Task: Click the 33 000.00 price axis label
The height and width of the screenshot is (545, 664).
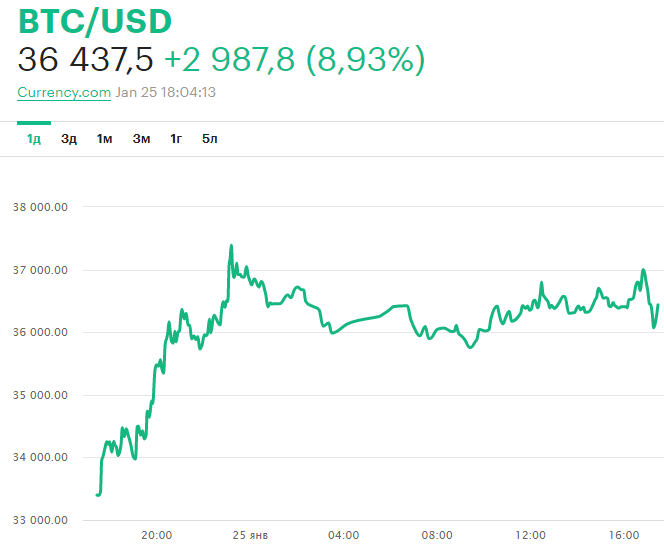Action: [40, 520]
